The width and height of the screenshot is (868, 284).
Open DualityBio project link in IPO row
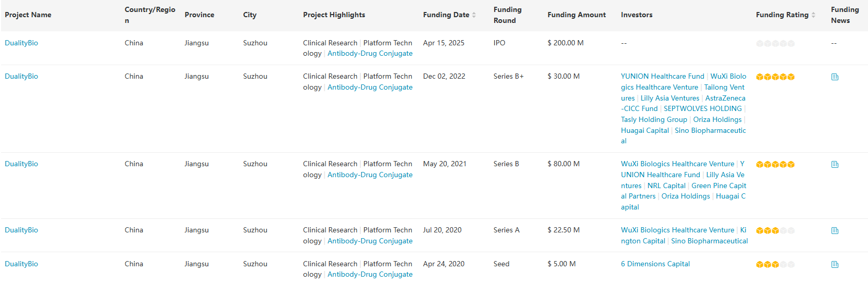tap(21, 43)
